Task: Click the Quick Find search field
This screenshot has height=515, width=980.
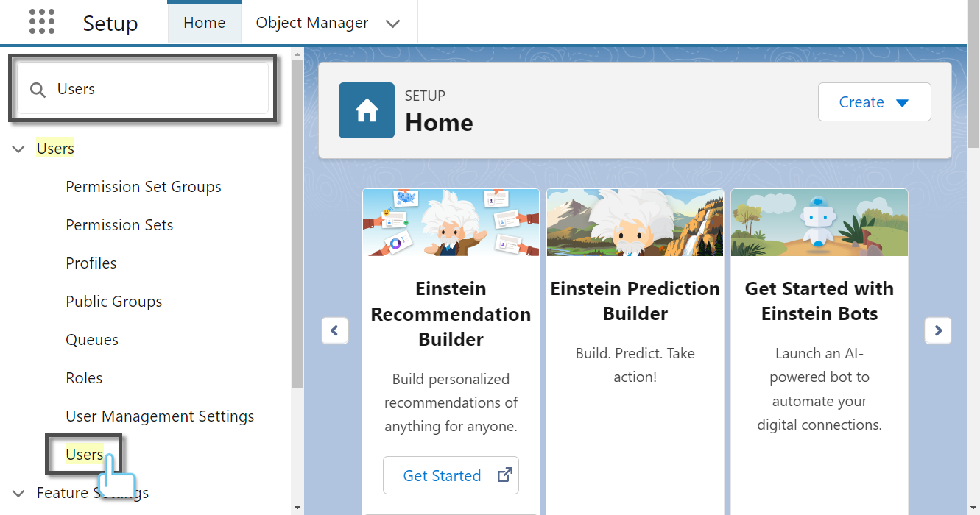Action: 143,89
